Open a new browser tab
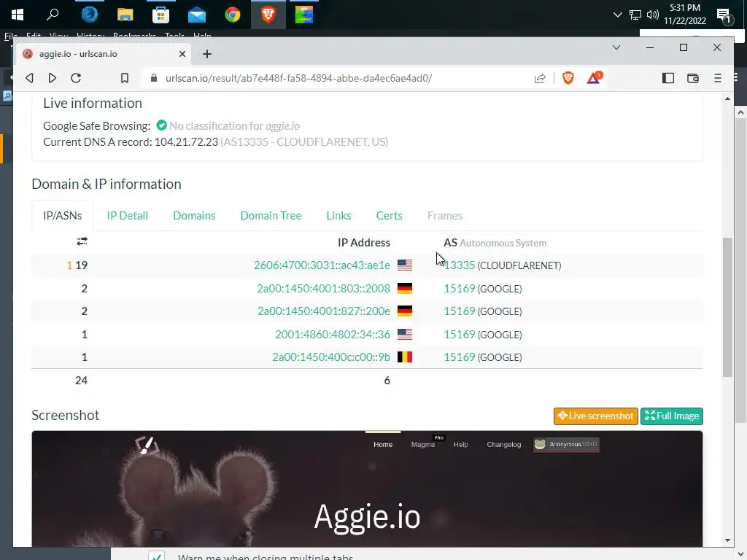The image size is (747, 560). [x=206, y=54]
